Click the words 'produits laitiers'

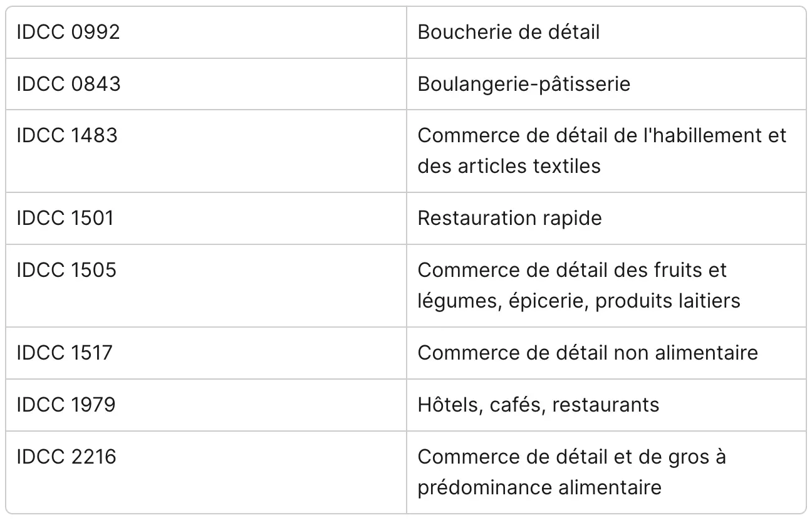click(668, 301)
